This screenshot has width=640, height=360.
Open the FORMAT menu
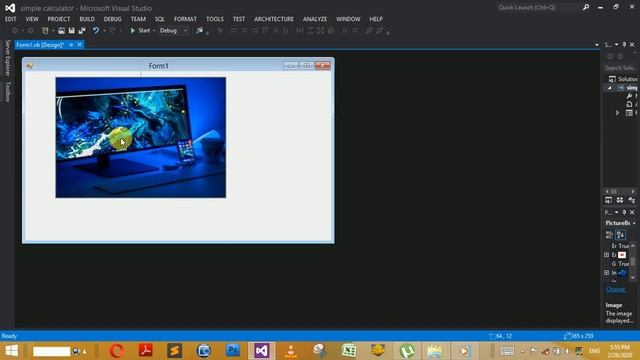[x=185, y=19]
